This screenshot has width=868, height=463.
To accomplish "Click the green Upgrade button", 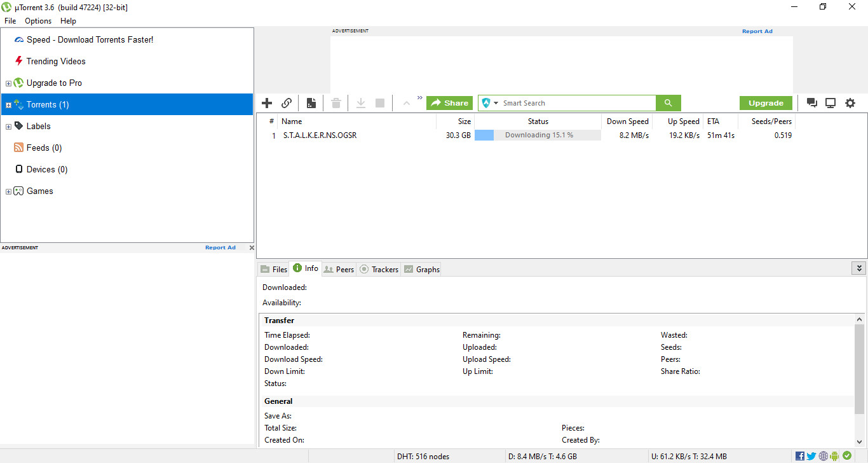I will point(766,103).
